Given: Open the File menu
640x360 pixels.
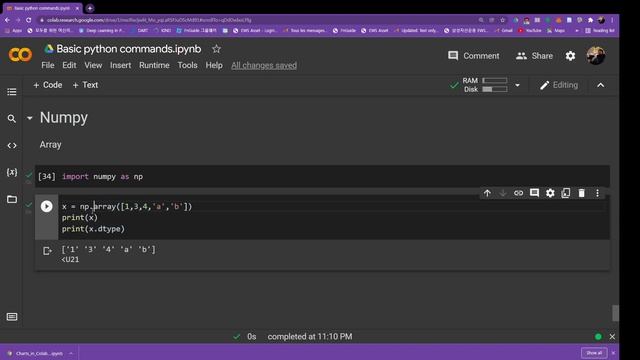Looking at the screenshot, I should coord(48,65).
